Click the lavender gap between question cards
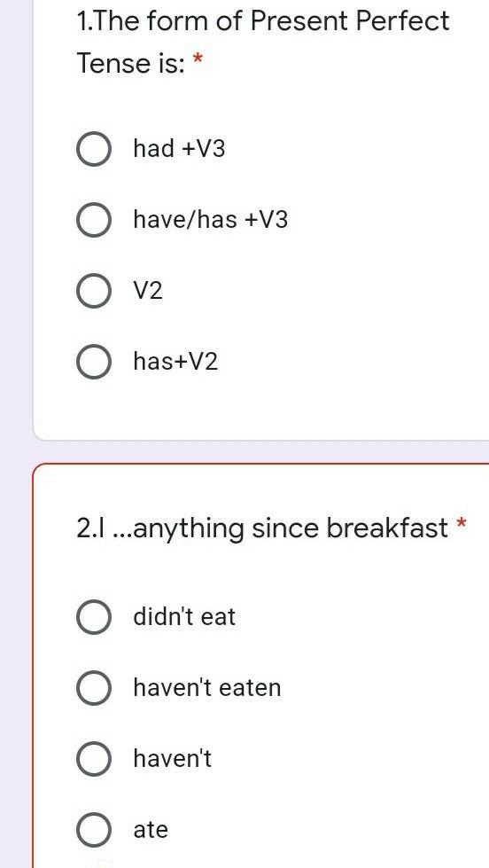Image resolution: width=489 pixels, height=868 pixels. [261, 451]
